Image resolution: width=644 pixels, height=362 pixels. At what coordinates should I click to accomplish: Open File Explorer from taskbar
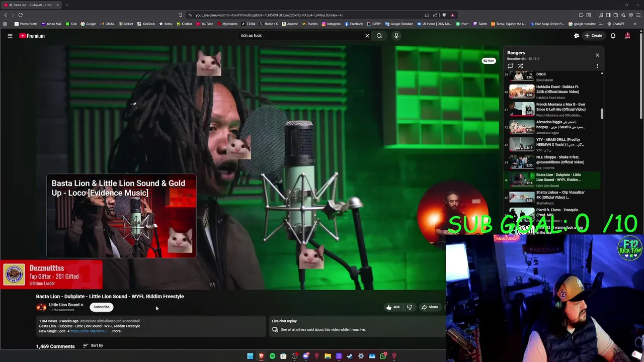[328, 356]
